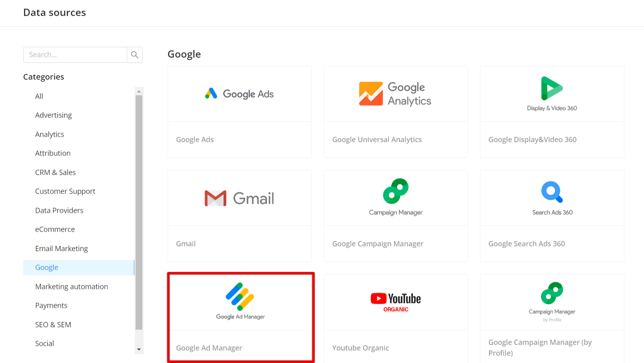Click the Display & Video 360 logo
Screen dimensions: 644x363
552,94
